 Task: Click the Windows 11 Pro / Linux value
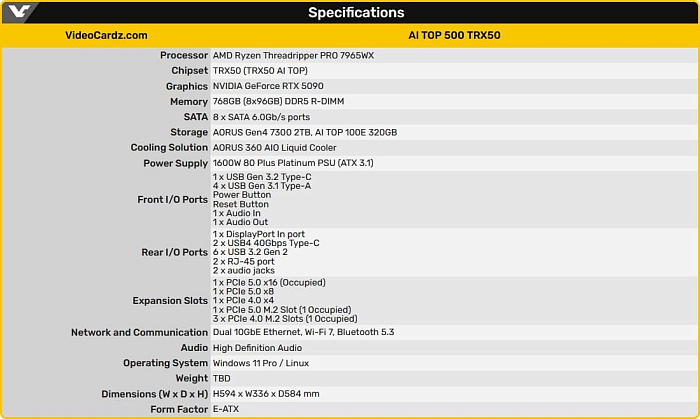click(261, 363)
